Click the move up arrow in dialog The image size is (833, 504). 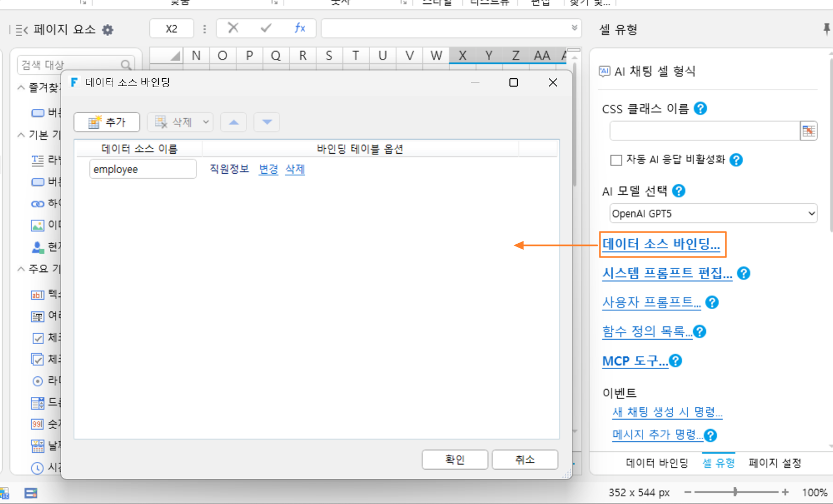[x=234, y=122]
